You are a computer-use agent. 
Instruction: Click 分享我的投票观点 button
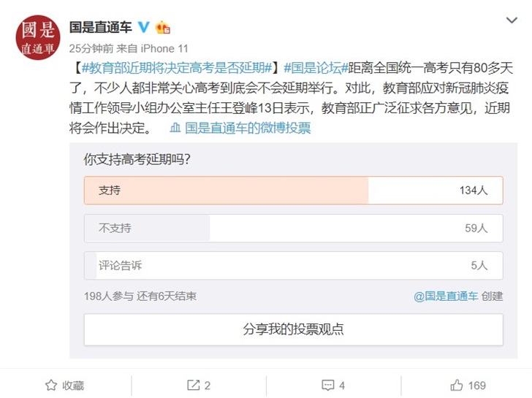293,329
